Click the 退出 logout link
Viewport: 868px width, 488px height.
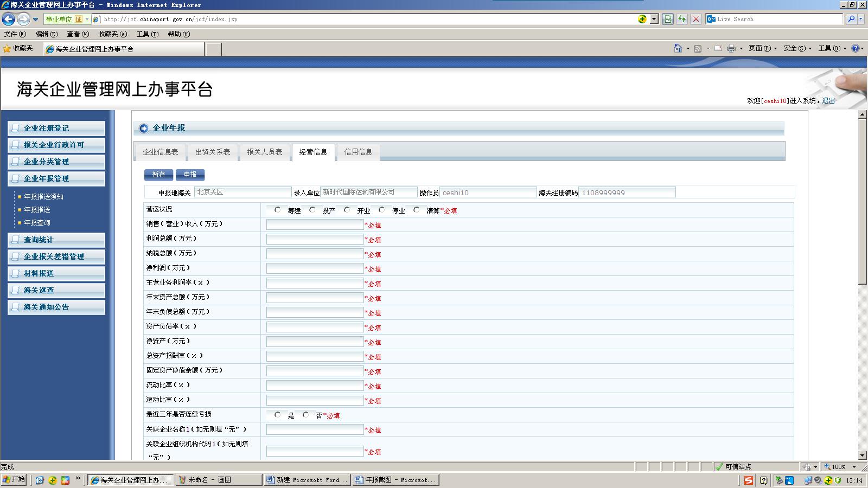point(828,101)
